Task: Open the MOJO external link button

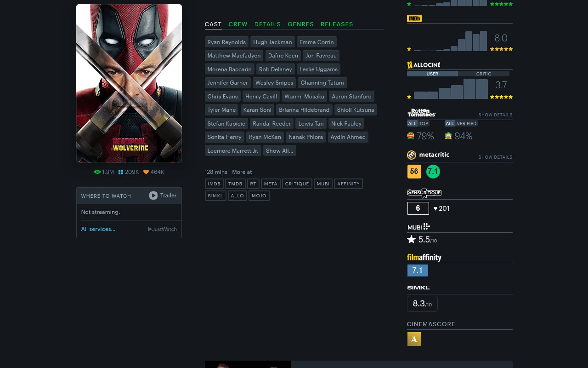Action: [x=259, y=195]
